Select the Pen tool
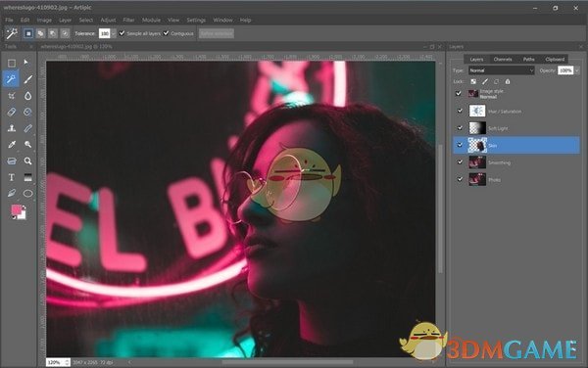This screenshot has width=588, height=368. [12, 193]
